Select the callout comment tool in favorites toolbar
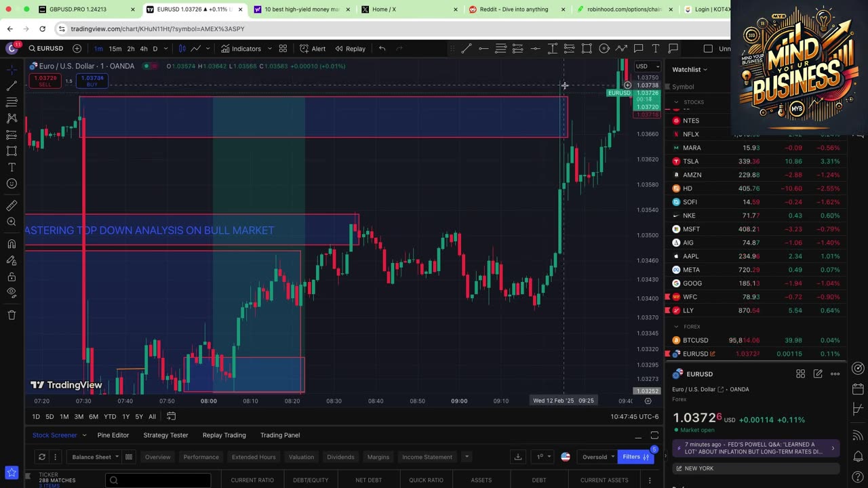Screen dimensions: 868x488 638,49
